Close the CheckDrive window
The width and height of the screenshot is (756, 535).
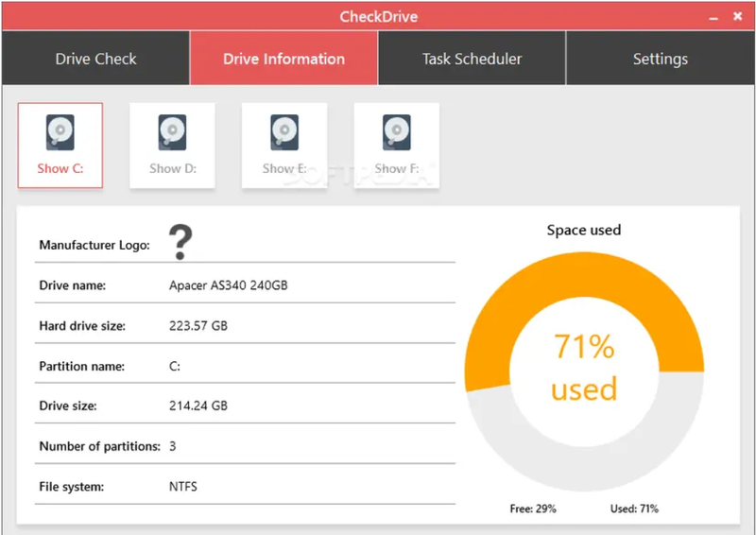point(737,16)
